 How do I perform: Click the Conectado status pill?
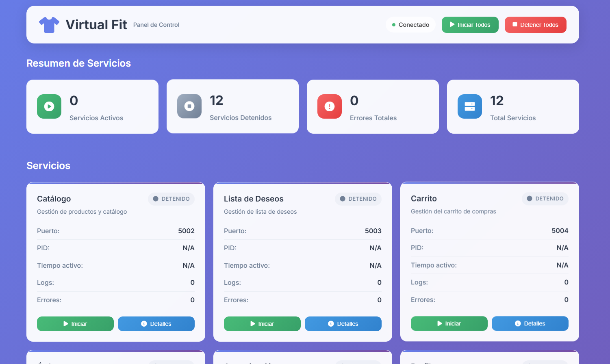click(x=410, y=25)
